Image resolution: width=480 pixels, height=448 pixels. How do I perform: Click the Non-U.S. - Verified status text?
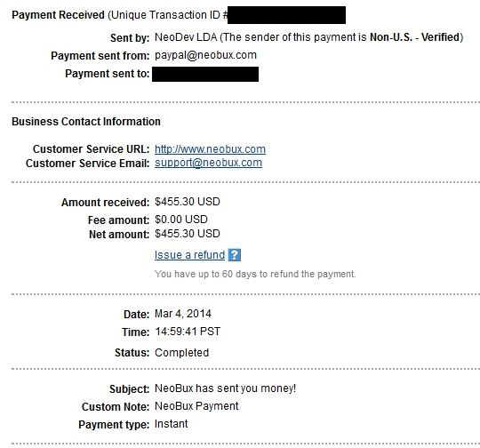[415, 37]
